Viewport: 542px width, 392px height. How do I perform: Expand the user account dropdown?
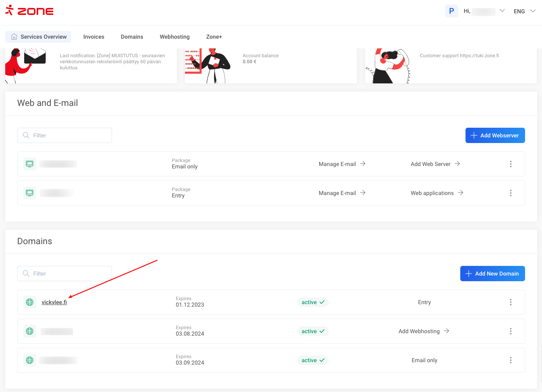pyautogui.click(x=502, y=11)
